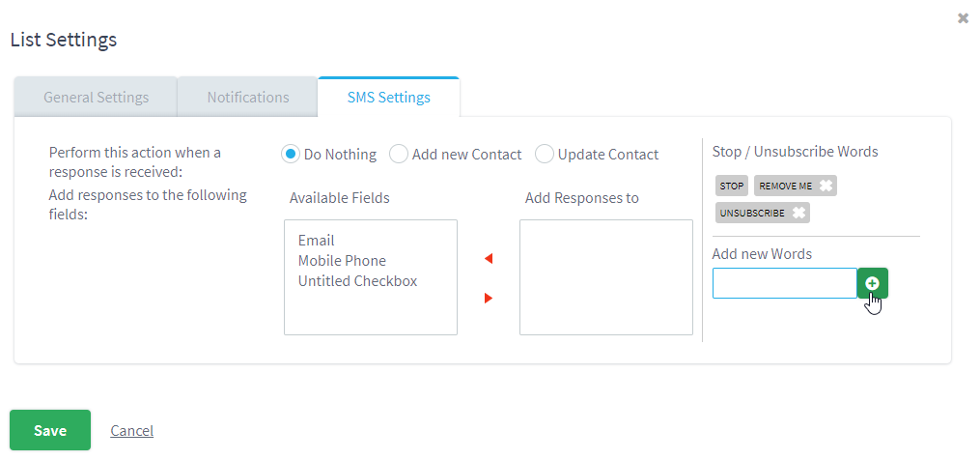
Task: Click the Cancel link
Action: (x=132, y=431)
